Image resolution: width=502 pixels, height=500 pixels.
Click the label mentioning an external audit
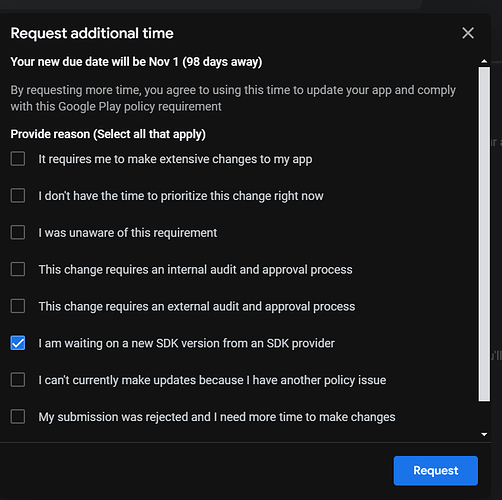197,307
